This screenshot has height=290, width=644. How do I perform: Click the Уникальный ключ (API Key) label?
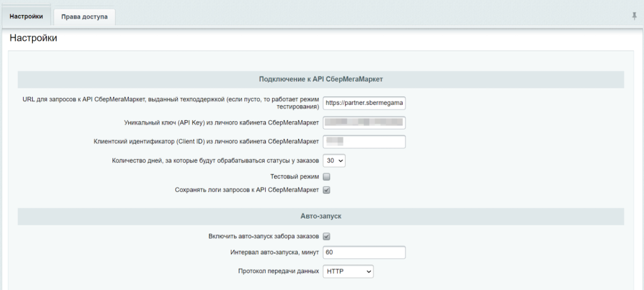point(222,122)
